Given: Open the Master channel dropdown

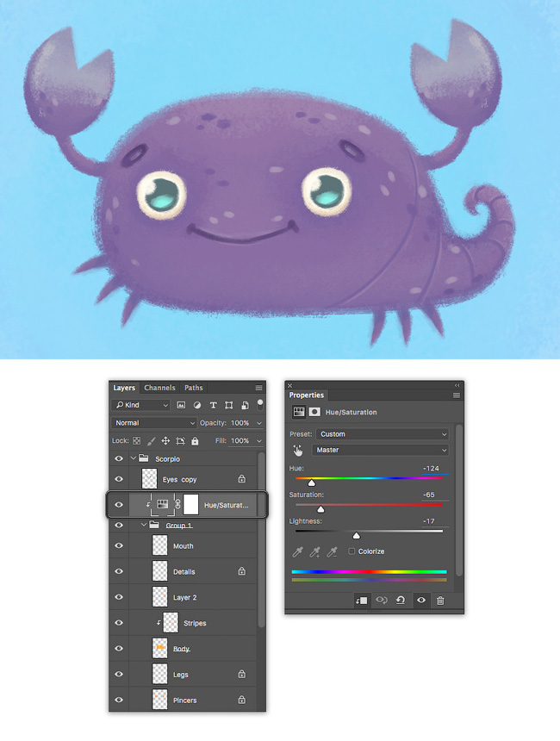Looking at the screenshot, I should 380,450.
